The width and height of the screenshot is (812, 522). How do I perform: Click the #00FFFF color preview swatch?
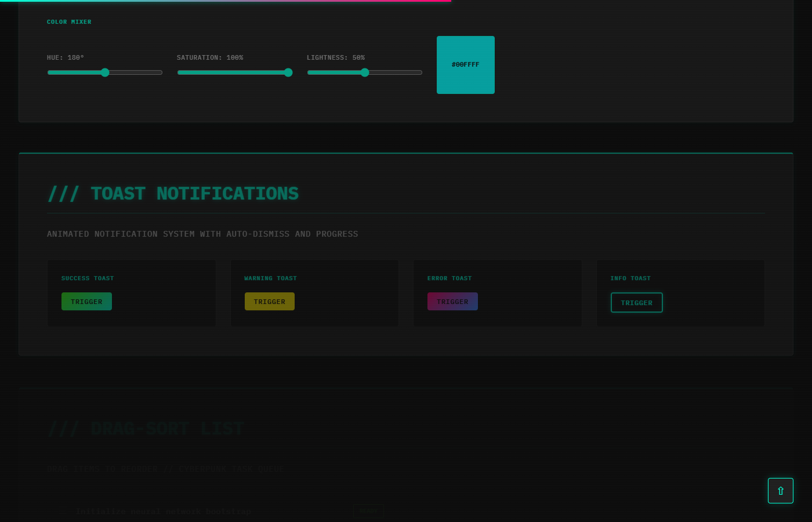[466, 64]
